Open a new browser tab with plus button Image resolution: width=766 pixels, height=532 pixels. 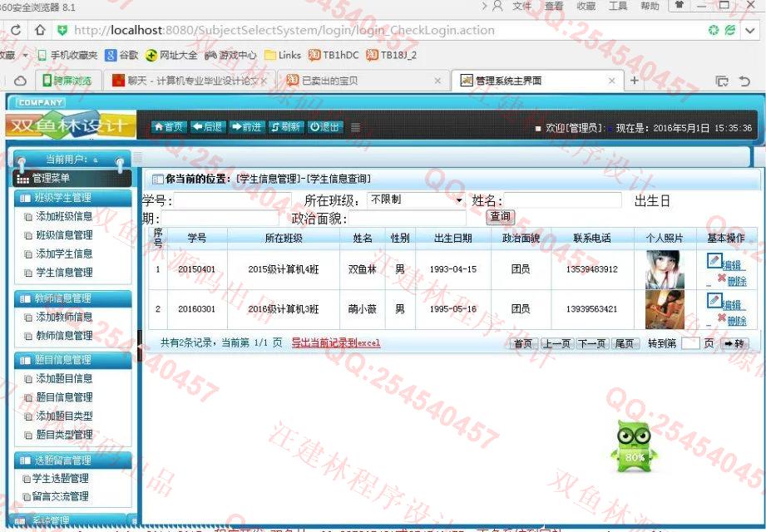[x=634, y=81]
